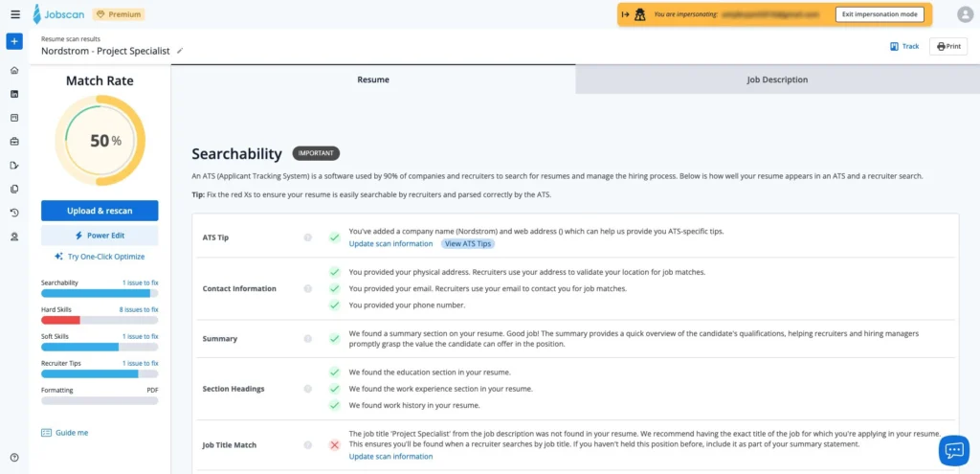
Task: Click Soft Skills 1 issue to fix
Action: click(140, 336)
